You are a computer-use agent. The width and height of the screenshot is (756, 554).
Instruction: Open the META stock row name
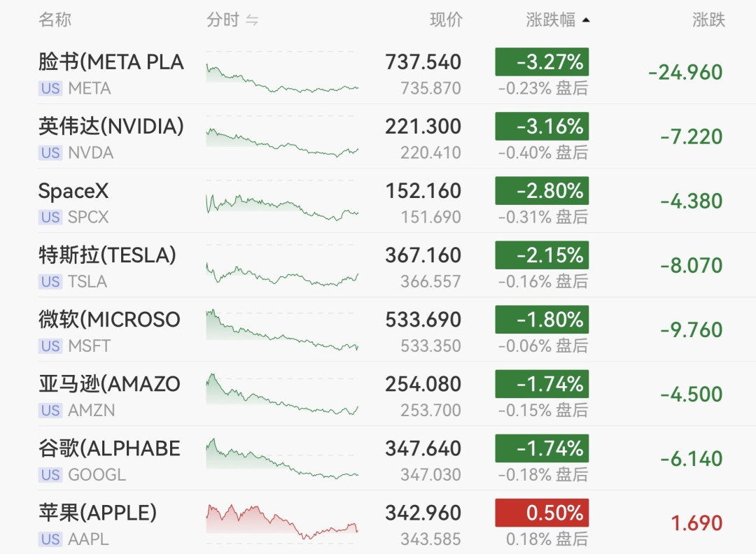(111, 62)
